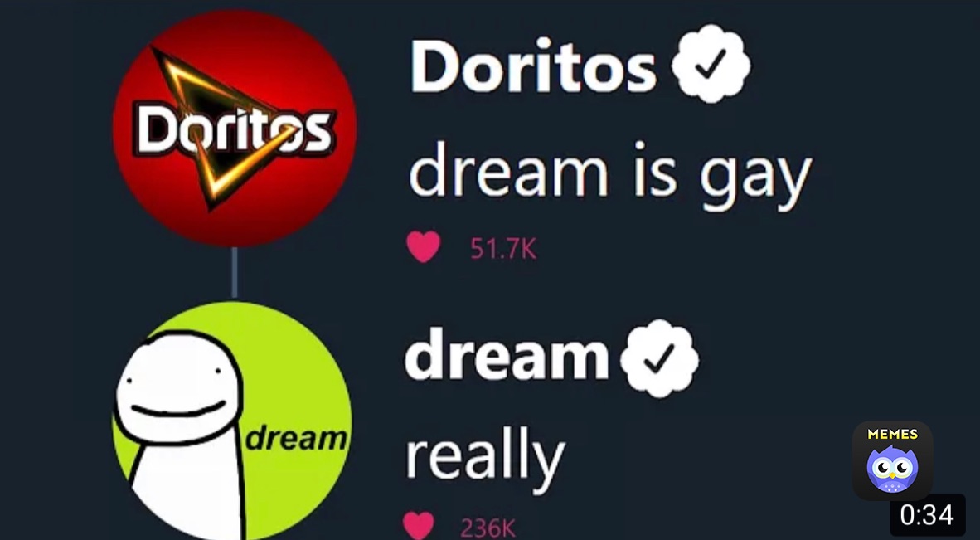
Task: Click the 236K like count
Action: (488, 528)
